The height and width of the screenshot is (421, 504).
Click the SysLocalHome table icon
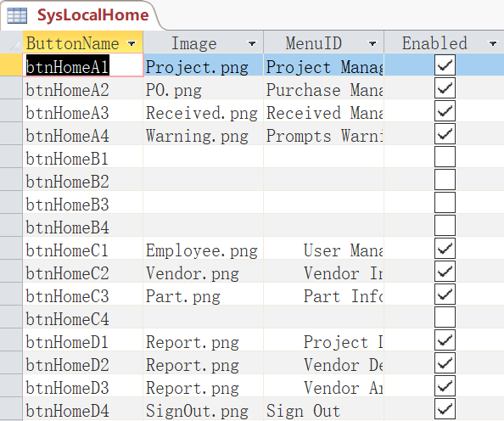click(x=17, y=15)
